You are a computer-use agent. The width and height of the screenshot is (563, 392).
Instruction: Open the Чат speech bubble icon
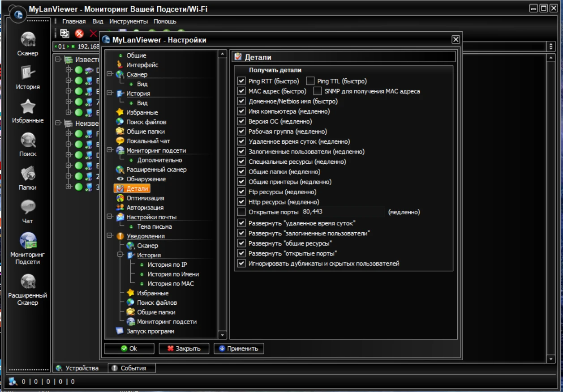pos(28,207)
